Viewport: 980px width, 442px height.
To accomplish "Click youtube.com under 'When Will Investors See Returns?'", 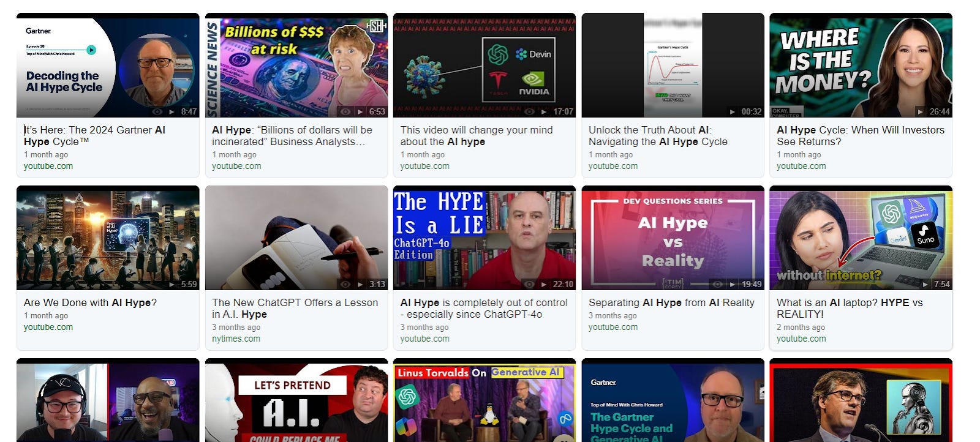I will 801,166.
